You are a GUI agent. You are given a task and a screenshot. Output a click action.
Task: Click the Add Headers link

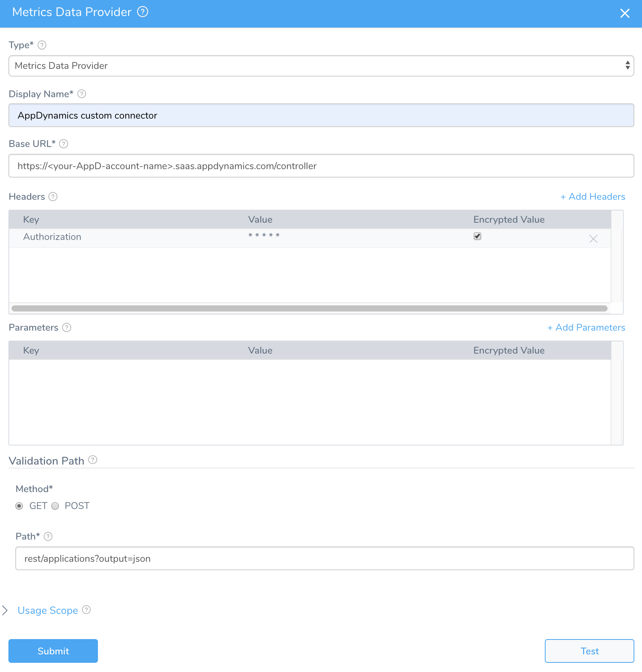click(x=593, y=197)
